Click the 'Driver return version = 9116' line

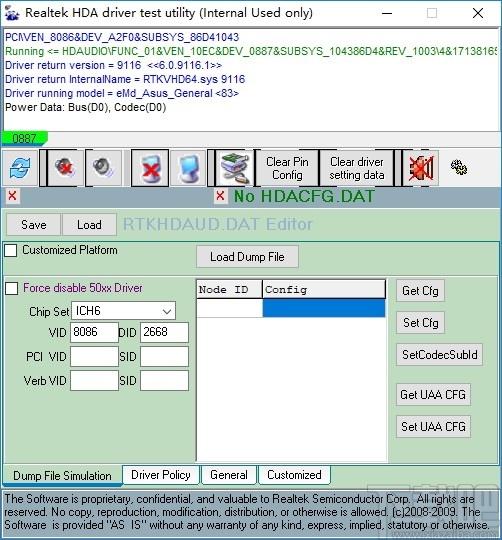pos(113,65)
